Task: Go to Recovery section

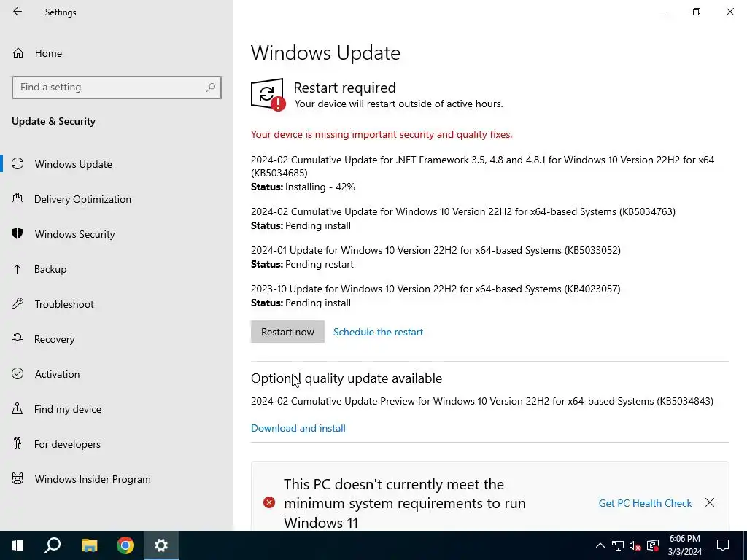Action: tap(54, 339)
